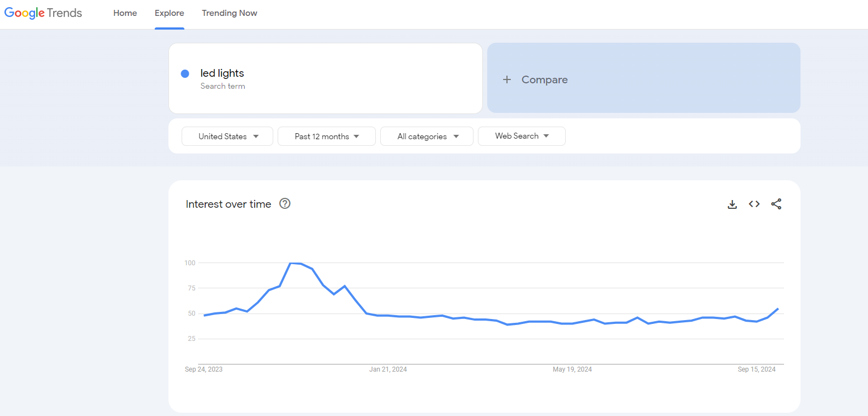Expand the All categories dropdown
The width and height of the screenshot is (868, 416).
click(x=427, y=136)
